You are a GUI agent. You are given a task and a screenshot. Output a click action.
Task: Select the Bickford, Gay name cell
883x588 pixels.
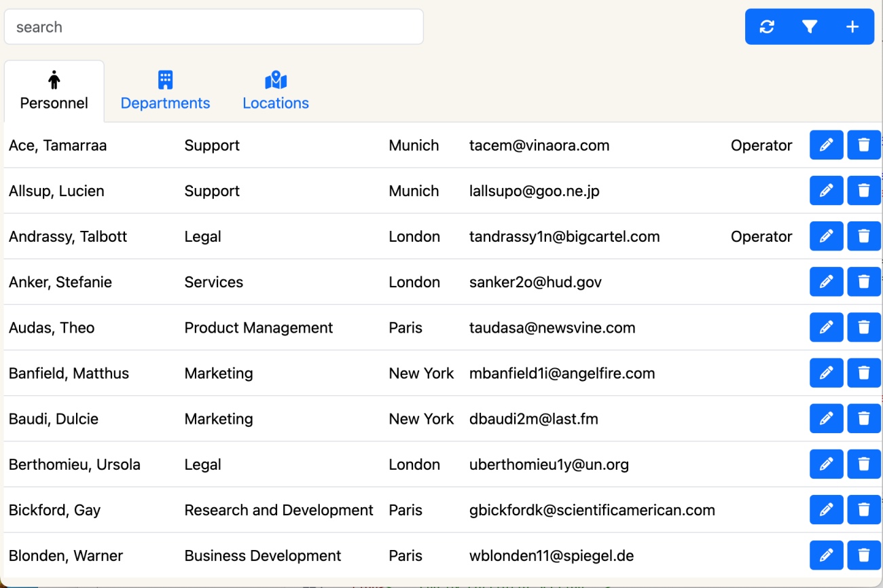pyautogui.click(x=54, y=510)
